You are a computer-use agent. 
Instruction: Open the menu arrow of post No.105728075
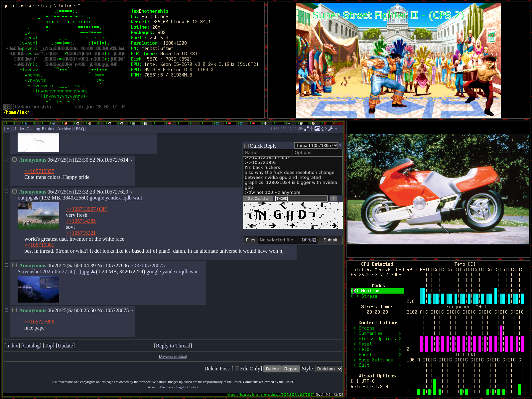[132, 311]
